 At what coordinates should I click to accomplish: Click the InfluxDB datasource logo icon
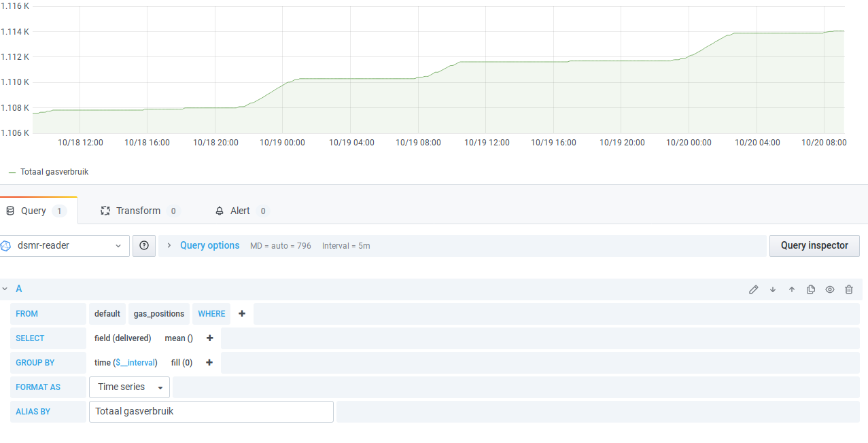7,245
